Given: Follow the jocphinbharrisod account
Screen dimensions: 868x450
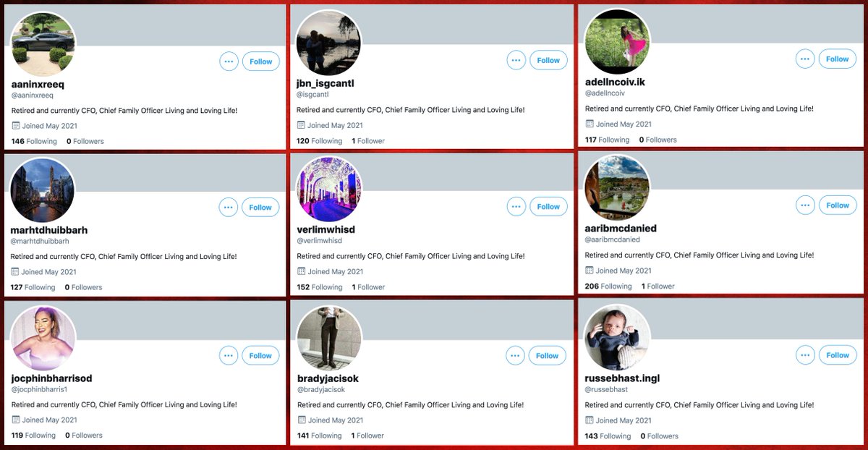Looking at the screenshot, I should coord(260,356).
